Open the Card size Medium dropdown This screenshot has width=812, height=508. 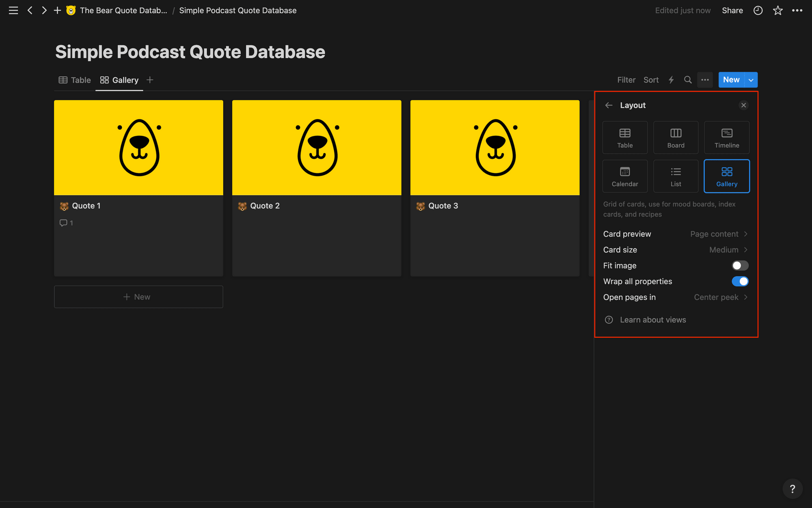tap(723, 250)
